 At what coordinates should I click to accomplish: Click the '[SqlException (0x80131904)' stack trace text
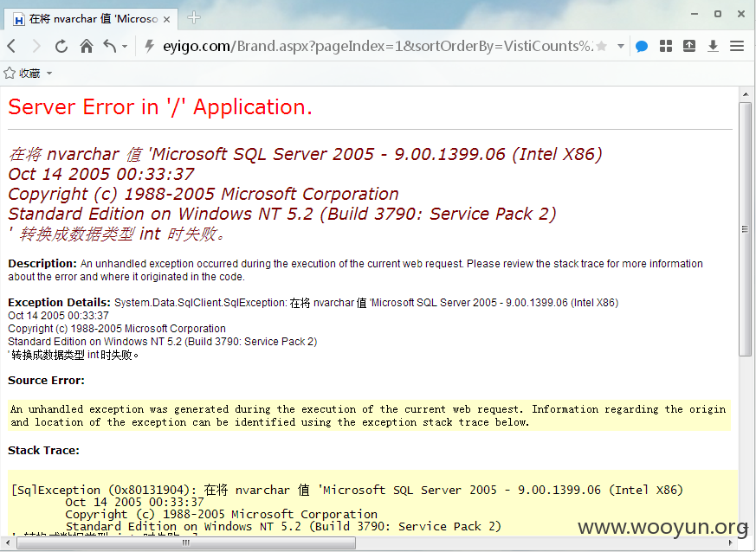point(104,490)
